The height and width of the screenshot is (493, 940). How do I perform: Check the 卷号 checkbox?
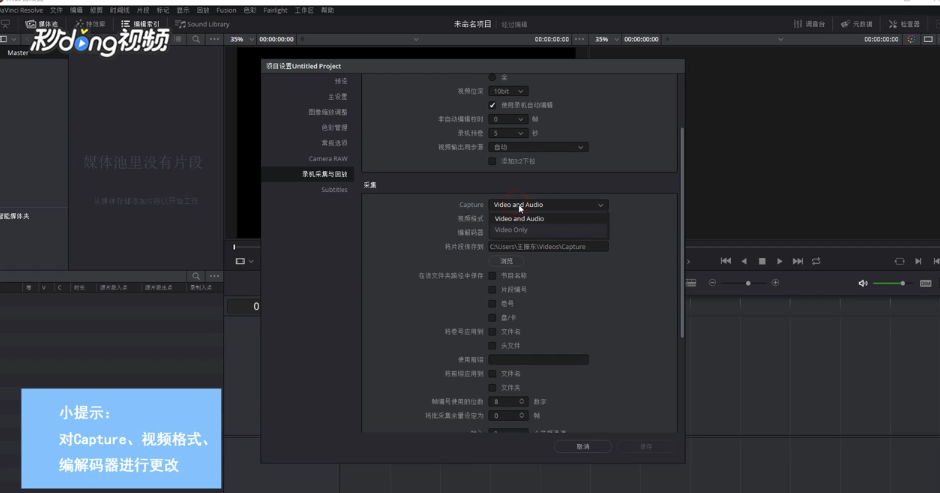[x=492, y=304]
